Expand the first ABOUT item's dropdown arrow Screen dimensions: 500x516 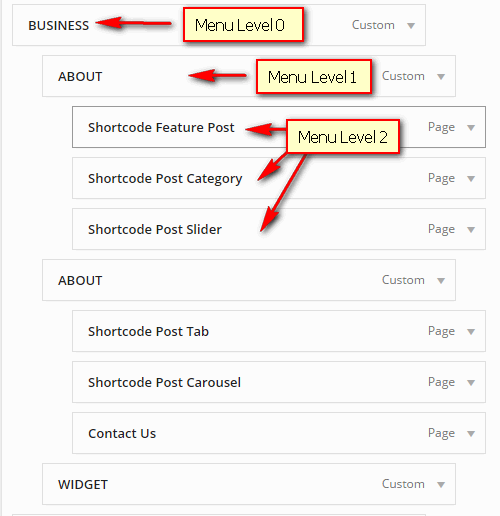tap(441, 77)
